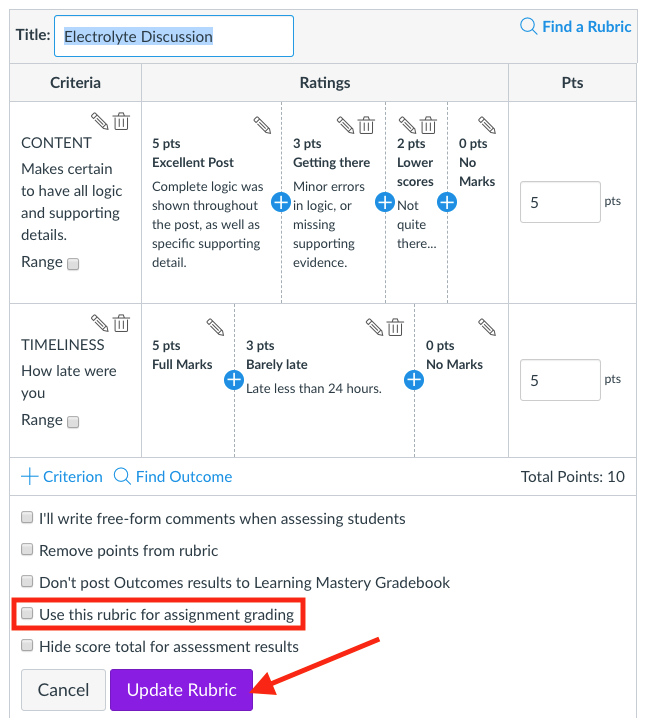Check Remove points from rubric
The width and height of the screenshot is (647, 718).
pyautogui.click(x=28, y=550)
